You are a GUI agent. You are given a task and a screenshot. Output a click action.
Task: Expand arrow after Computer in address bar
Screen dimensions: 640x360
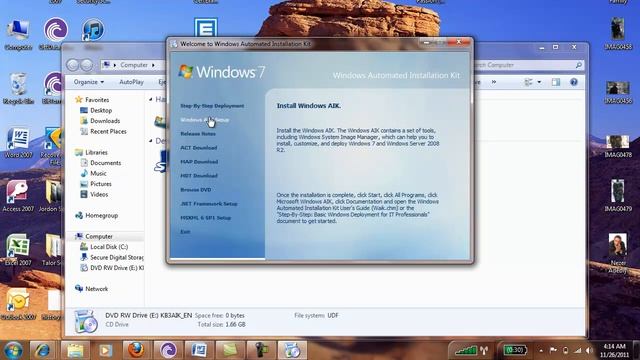point(153,65)
